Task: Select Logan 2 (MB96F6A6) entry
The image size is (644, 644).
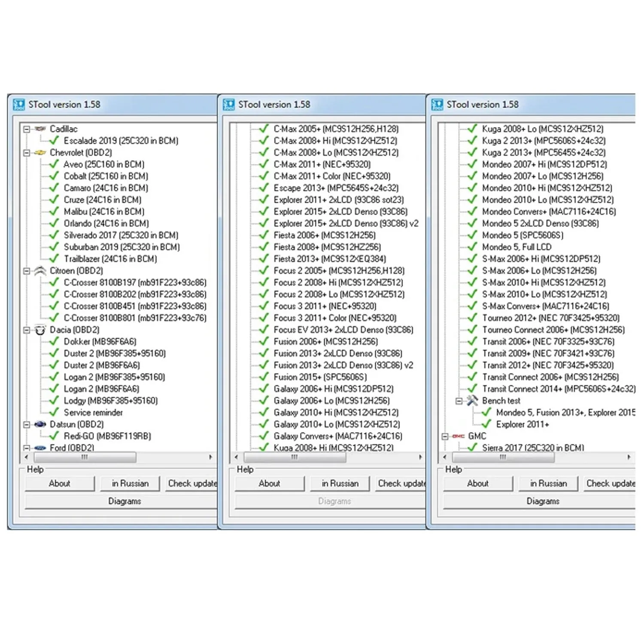Action: click(x=101, y=389)
